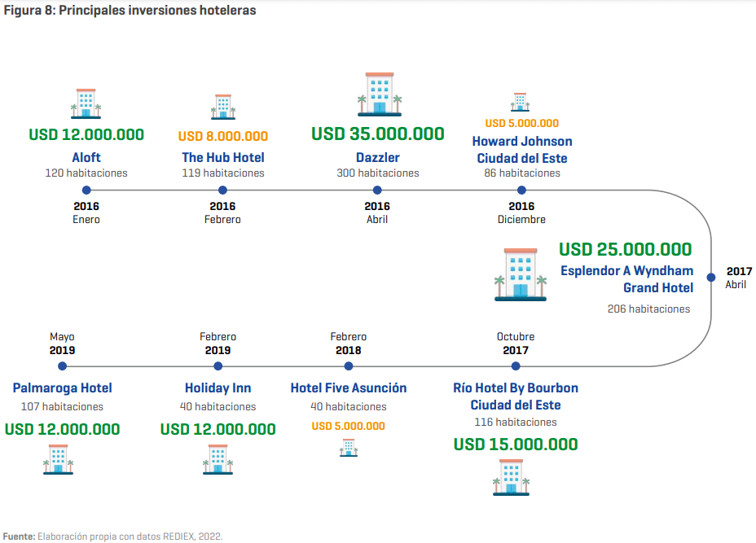Select the Mayo 2019 timeline marker

(x=62, y=366)
